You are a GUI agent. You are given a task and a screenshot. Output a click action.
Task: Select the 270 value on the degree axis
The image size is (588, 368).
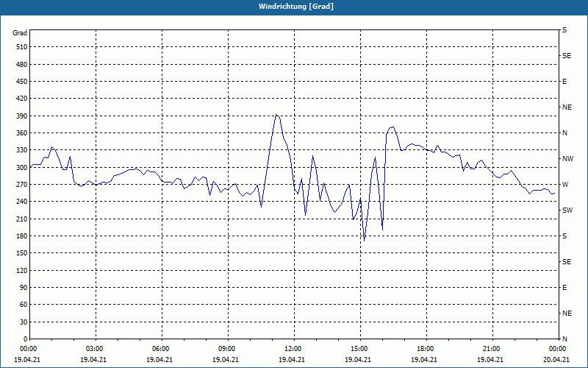point(22,185)
